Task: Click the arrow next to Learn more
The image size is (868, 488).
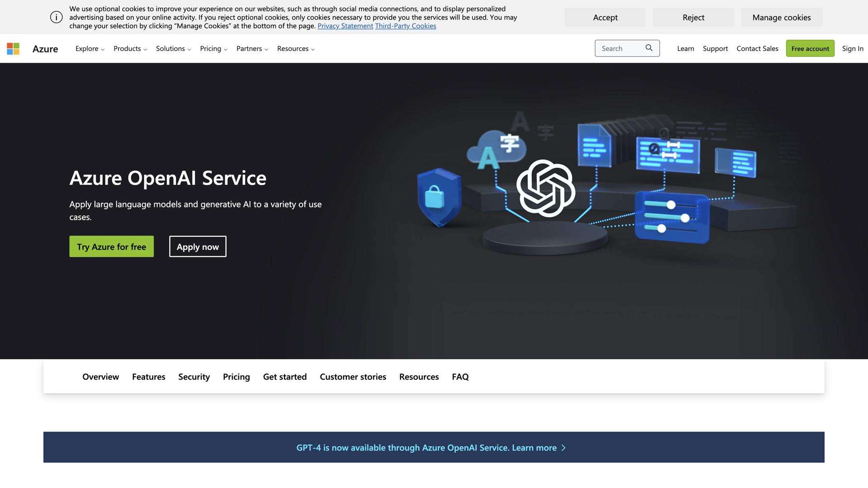Action: coord(563,447)
